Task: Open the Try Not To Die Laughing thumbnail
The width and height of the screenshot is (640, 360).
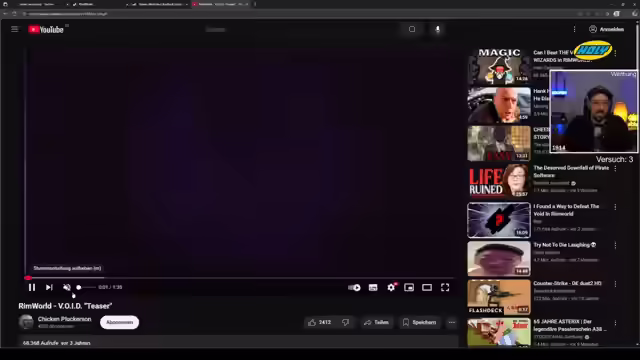Action: pos(499,258)
